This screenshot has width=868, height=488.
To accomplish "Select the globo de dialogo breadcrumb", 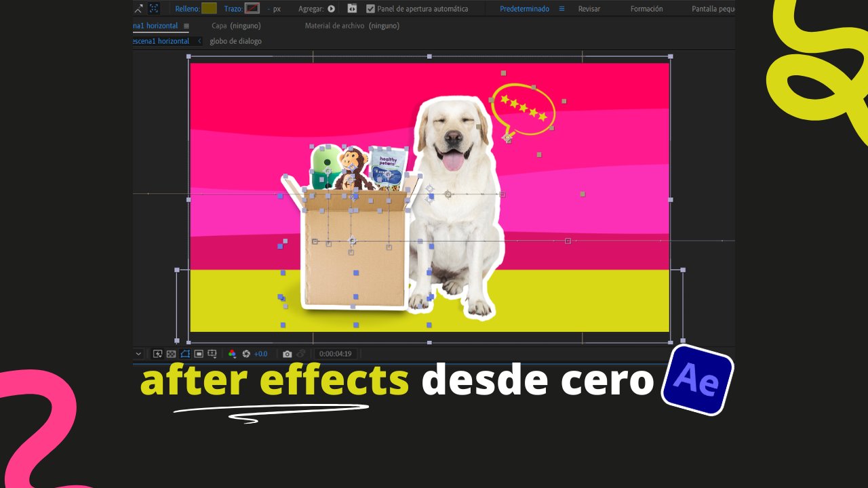I will coord(235,41).
